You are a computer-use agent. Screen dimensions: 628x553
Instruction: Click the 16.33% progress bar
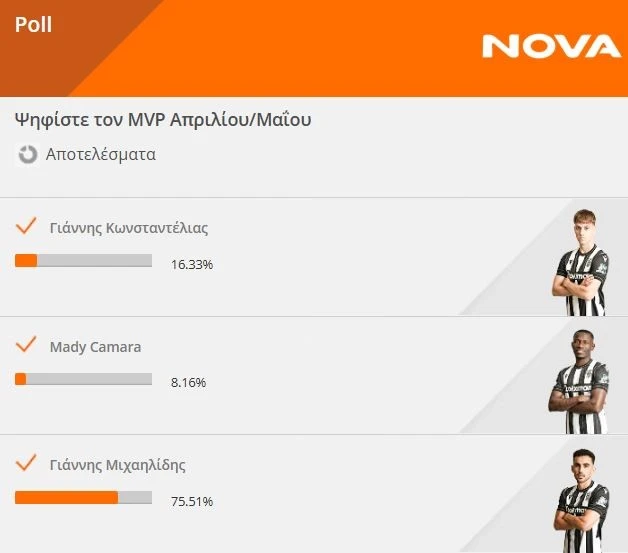(83, 261)
